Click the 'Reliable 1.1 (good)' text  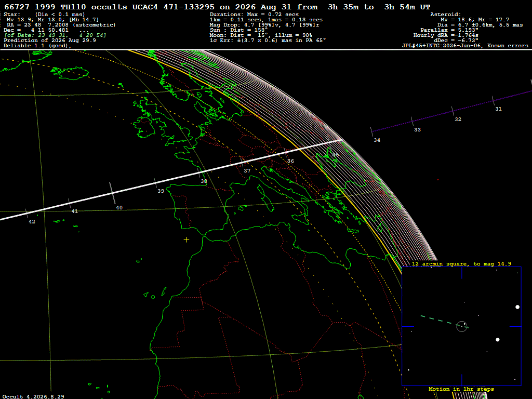37,46
